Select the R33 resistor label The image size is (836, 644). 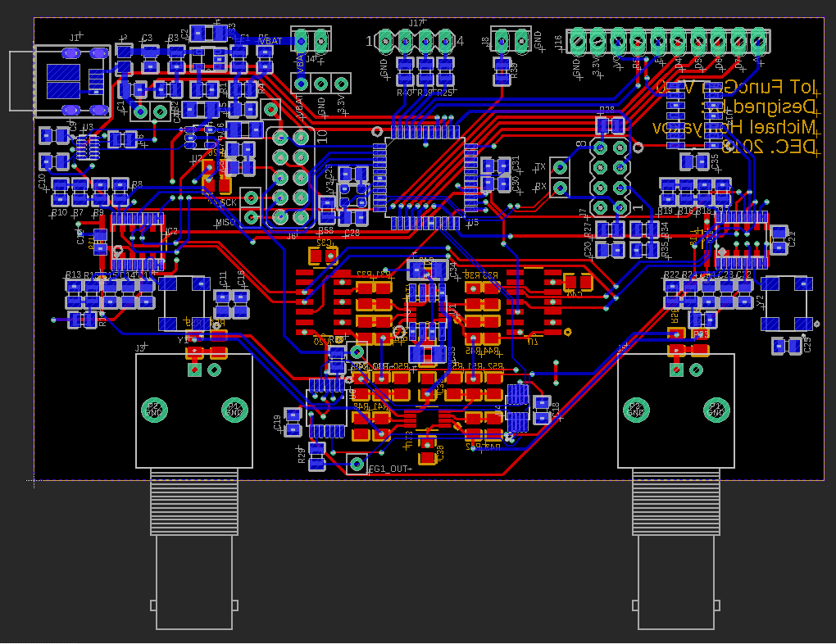[515, 70]
